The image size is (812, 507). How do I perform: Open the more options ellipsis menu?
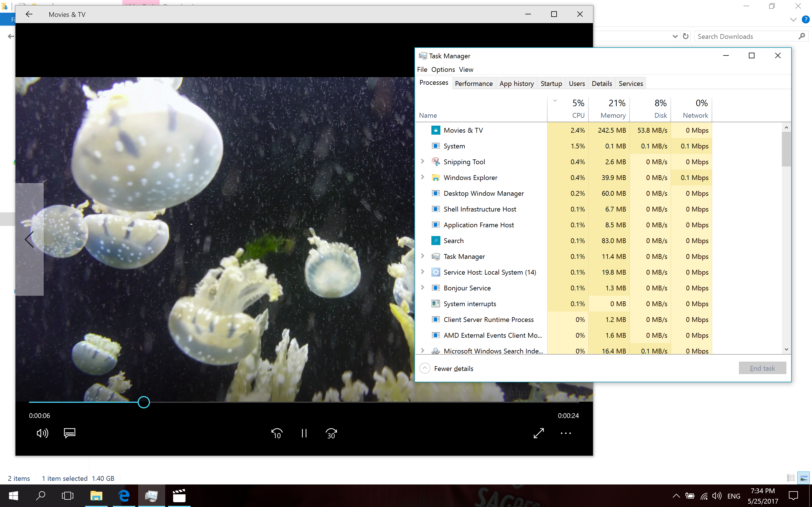tap(566, 433)
